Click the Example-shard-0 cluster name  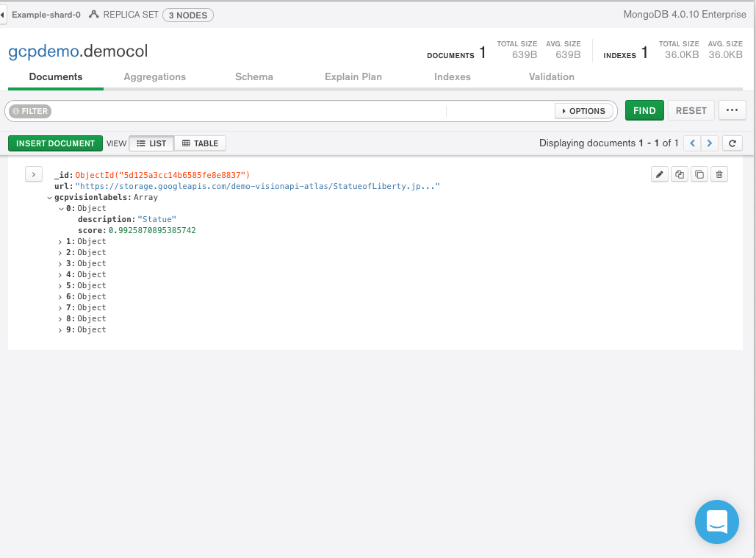(46, 15)
